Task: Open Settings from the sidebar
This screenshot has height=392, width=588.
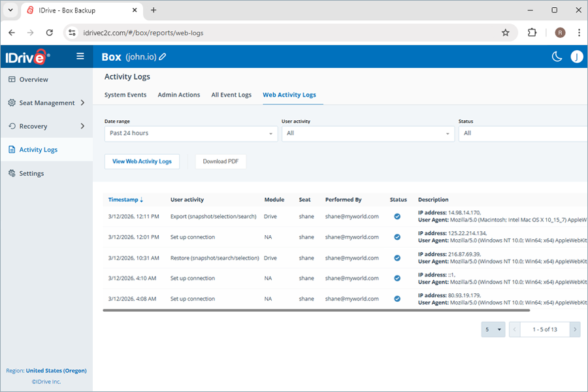Action: (31, 173)
